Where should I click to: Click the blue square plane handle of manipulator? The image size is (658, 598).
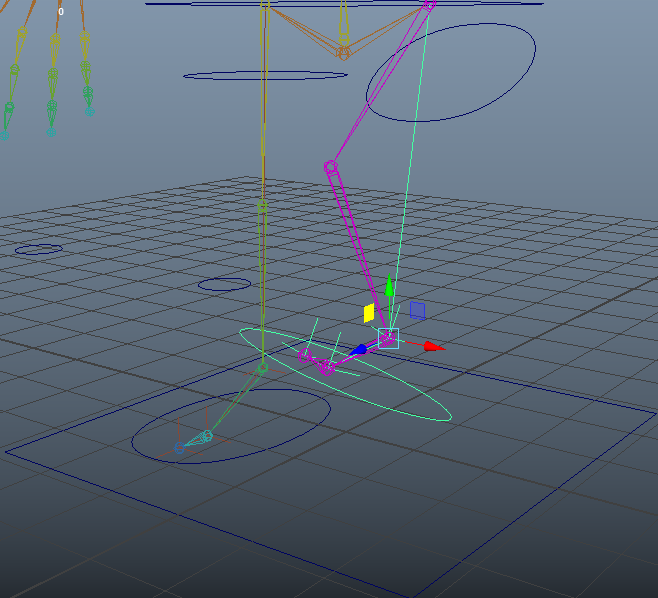click(x=417, y=311)
